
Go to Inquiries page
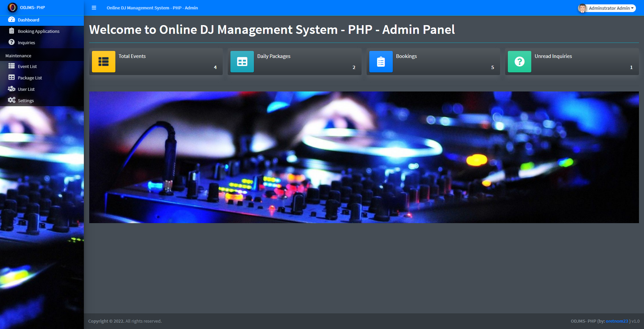(x=42, y=43)
